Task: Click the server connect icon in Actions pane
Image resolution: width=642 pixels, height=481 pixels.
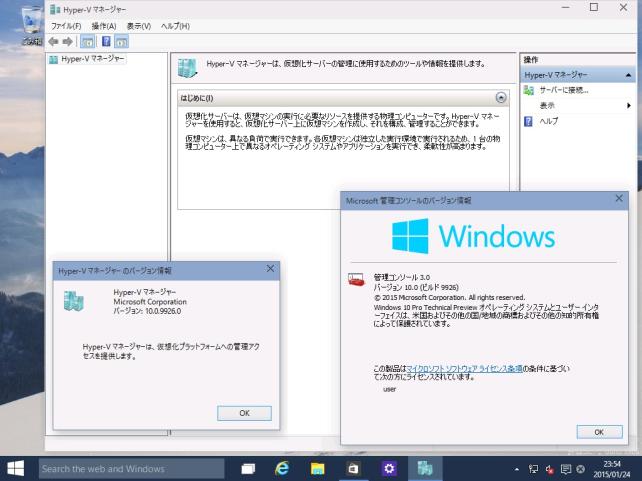Action: coord(529,90)
